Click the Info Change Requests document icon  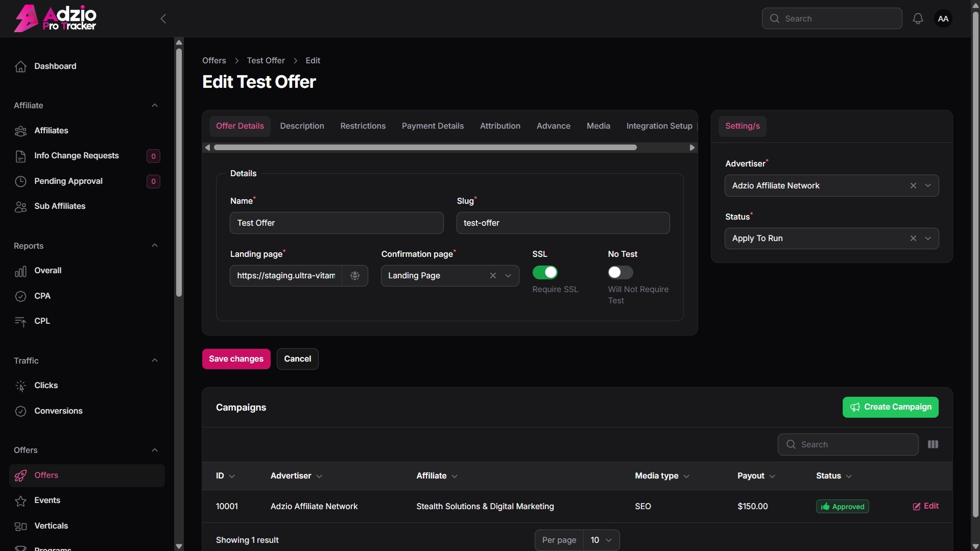pos(20,156)
